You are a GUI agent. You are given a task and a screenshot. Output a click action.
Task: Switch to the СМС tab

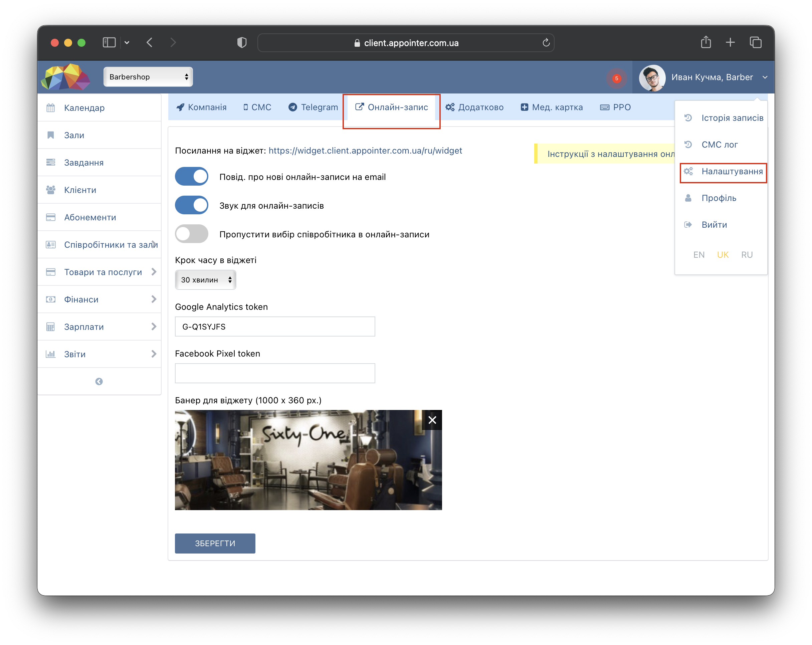coord(257,107)
